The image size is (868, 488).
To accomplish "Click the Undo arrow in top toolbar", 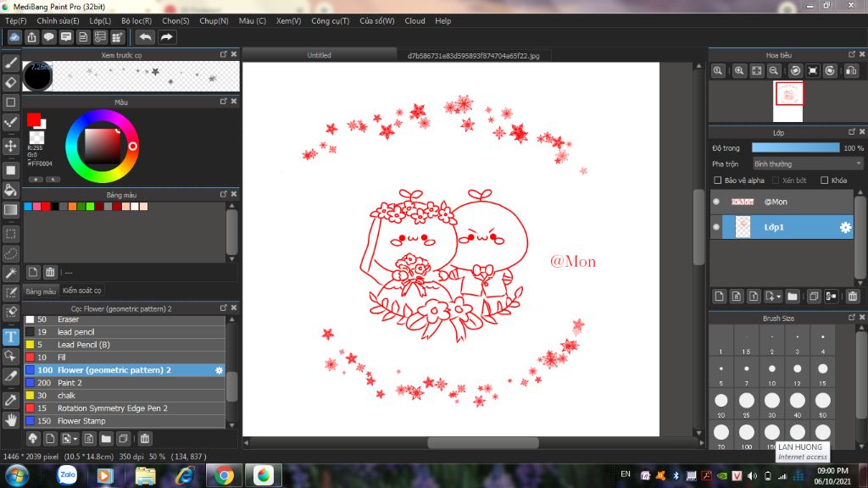I will point(146,37).
